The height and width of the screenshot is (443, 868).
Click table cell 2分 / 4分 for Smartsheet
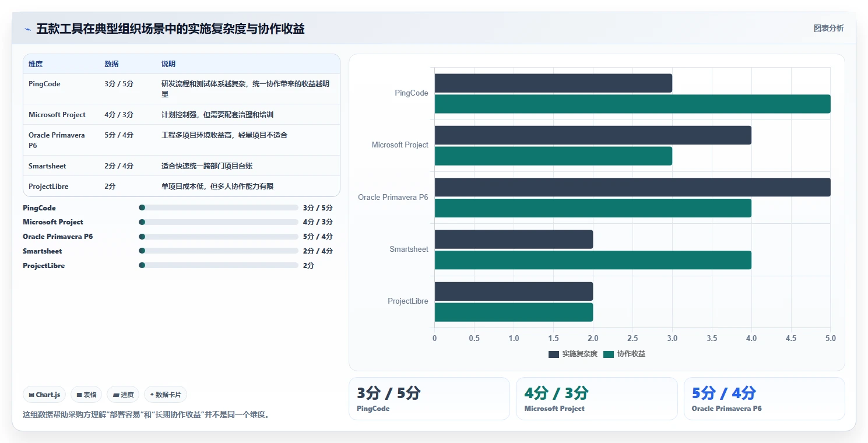119,166
